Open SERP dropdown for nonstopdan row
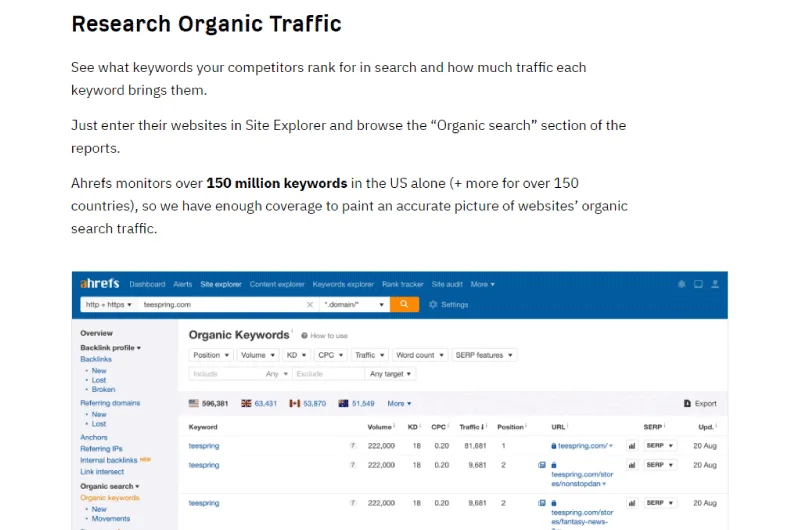Screen dimensions: 800x530 (660, 465)
